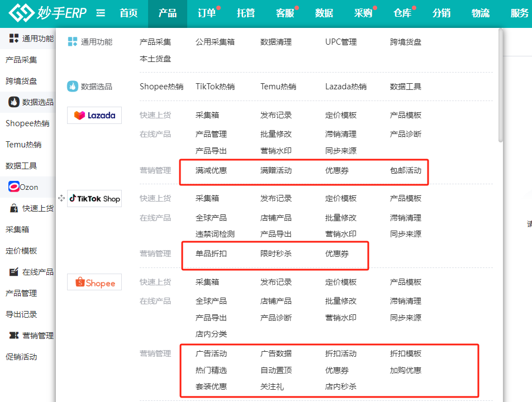The width and height of the screenshot is (532, 402).
Task: Click the 妙手ERP logo icon
Action: click(x=21, y=13)
